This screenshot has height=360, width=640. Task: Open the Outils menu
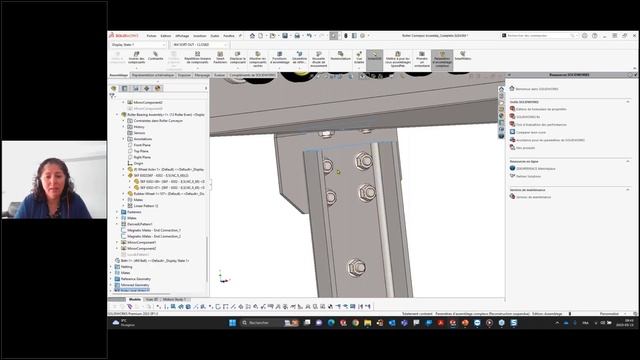pos(215,36)
